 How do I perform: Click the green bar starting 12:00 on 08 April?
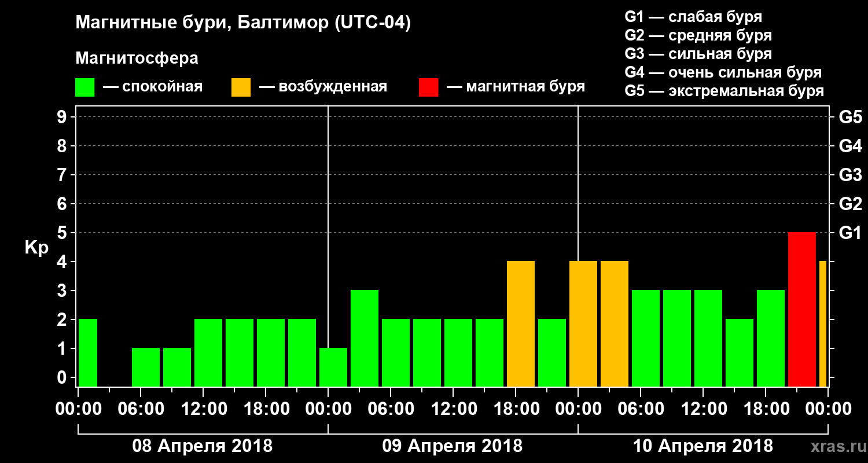tap(208, 353)
